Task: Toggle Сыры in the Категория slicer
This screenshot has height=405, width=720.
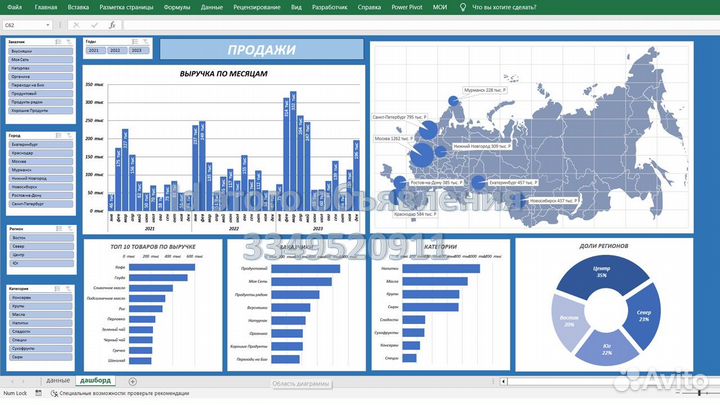Action: click(40, 357)
